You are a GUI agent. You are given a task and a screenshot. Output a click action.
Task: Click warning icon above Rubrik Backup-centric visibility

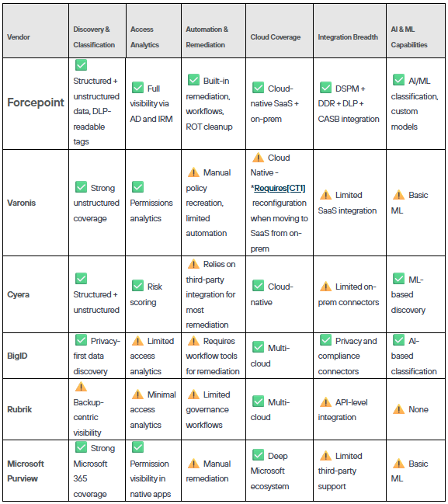(x=81, y=387)
